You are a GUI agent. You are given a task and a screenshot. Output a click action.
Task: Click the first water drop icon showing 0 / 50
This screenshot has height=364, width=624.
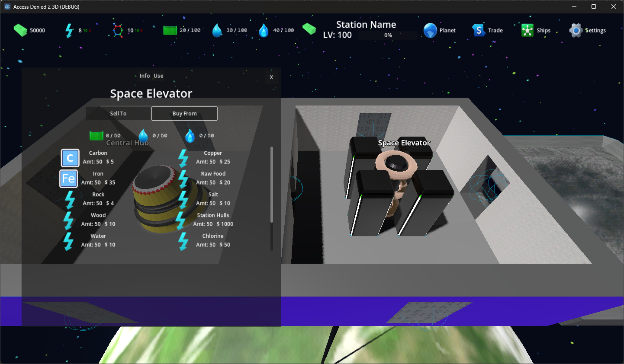[143, 136]
